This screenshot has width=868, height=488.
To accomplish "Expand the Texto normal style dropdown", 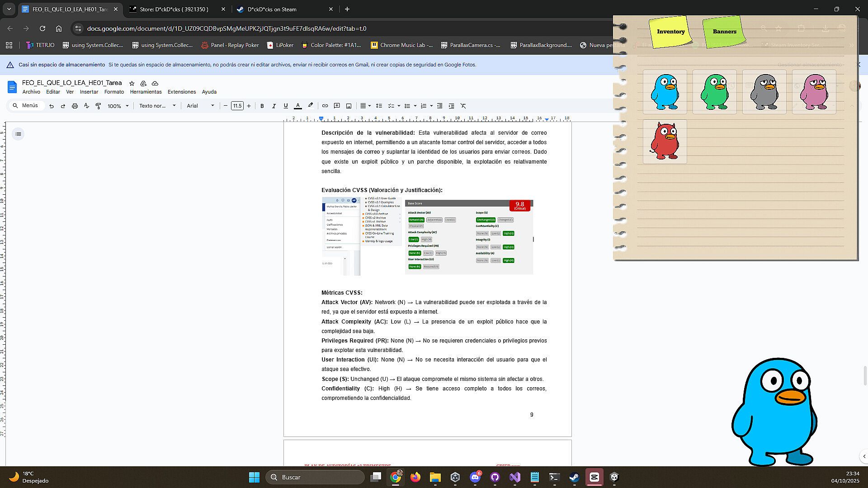I will (x=157, y=106).
